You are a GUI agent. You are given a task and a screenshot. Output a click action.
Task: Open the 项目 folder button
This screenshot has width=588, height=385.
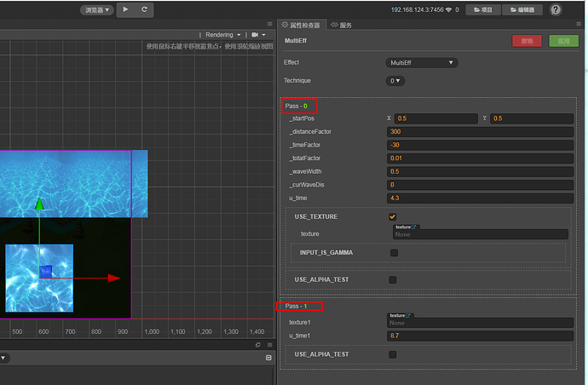[x=483, y=10]
